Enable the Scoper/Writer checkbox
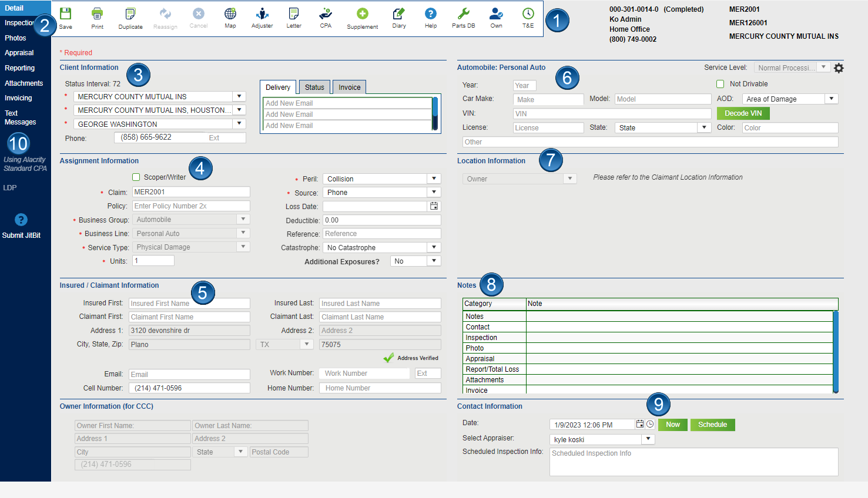The width and height of the screenshot is (868, 498). pos(136,177)
